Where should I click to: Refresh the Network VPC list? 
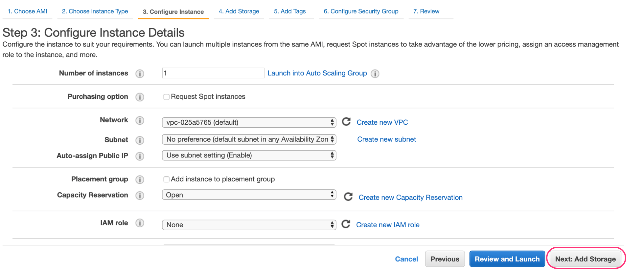pyautogui.click(x=346, y=122)
